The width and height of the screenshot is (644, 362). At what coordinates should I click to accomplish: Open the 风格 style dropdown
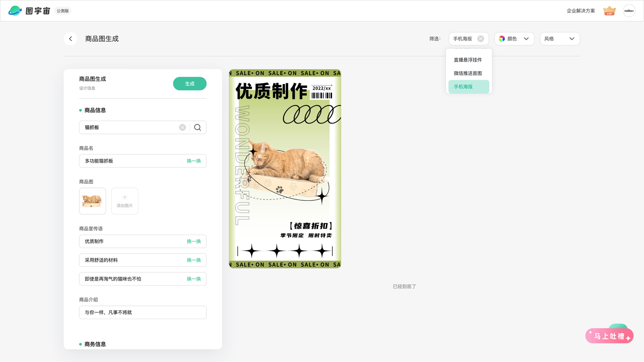pos(560,39)
